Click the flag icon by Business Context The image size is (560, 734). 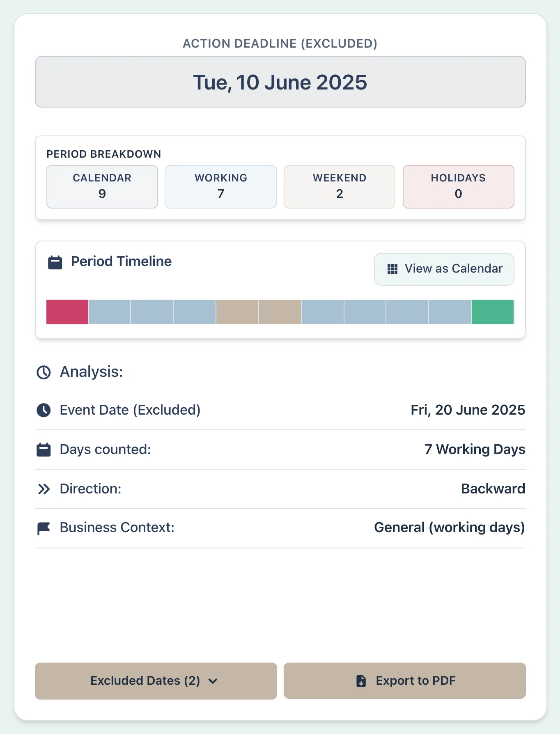[x=44, y=528]
